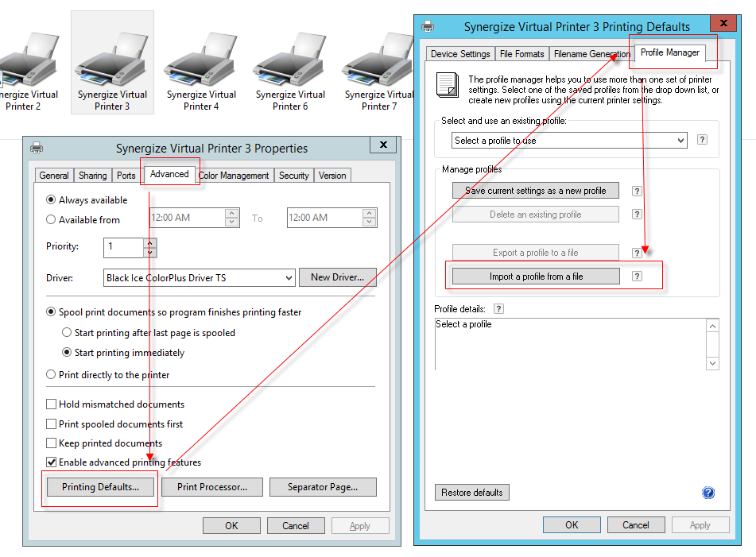
Task: Select the Synergize Virtual Printer 6 icon
Action: (290, 72)
